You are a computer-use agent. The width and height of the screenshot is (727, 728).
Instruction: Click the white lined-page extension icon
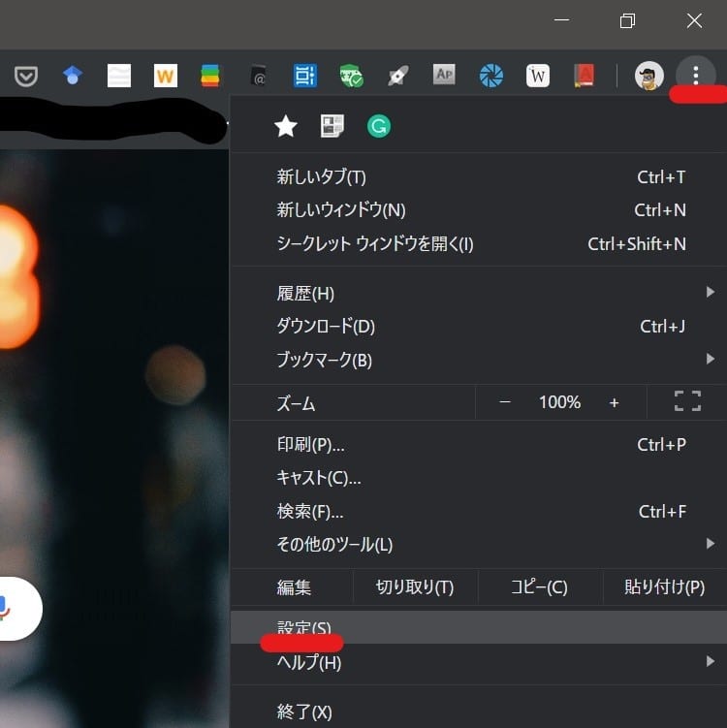point(119,76)
